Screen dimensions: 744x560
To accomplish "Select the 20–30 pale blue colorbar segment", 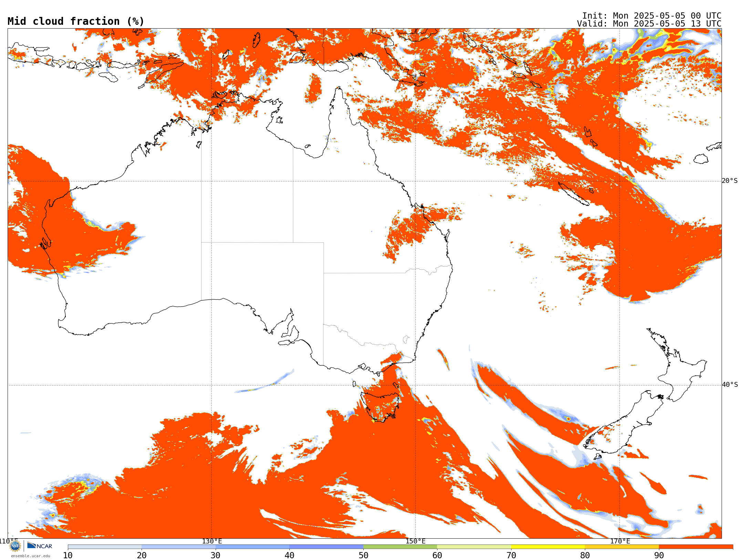I will click(x=178, y=547).
